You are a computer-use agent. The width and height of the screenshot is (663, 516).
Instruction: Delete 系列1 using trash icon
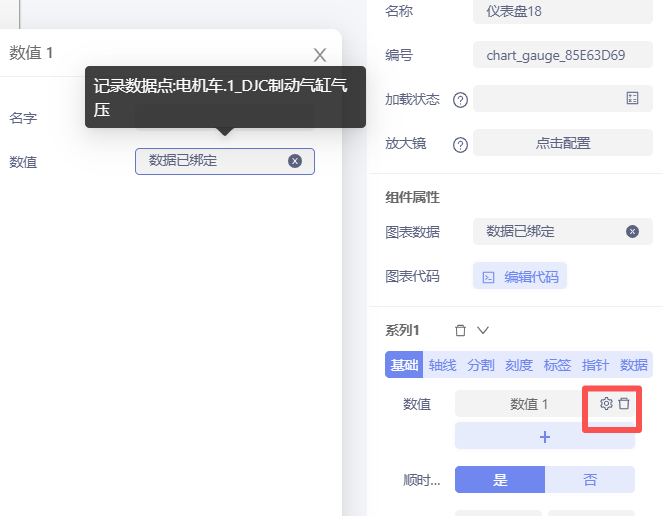[x=460, y=330]
